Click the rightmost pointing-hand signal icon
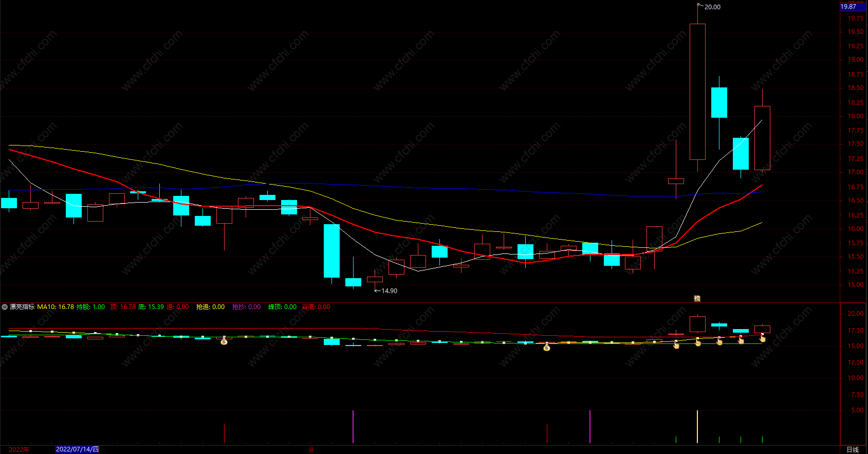Screen dimensions: 868x454 pos(763,338)
